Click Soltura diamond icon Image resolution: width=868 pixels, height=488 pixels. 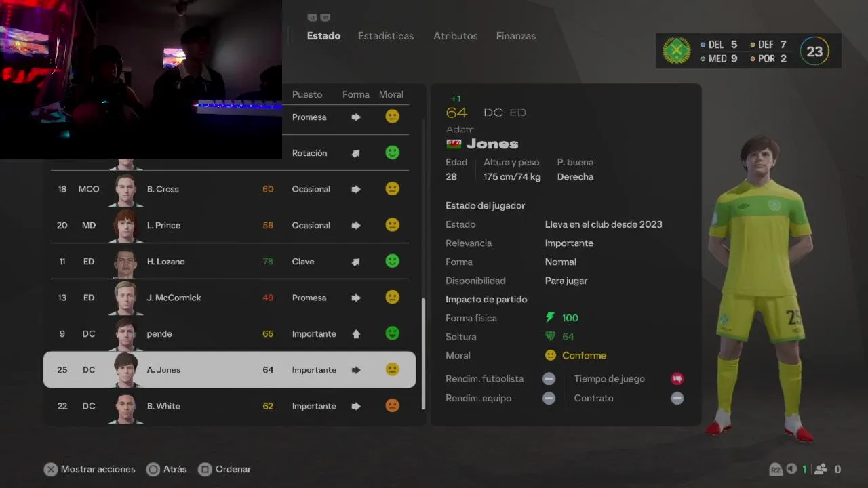pyautogui.click(x=550, y=336)
